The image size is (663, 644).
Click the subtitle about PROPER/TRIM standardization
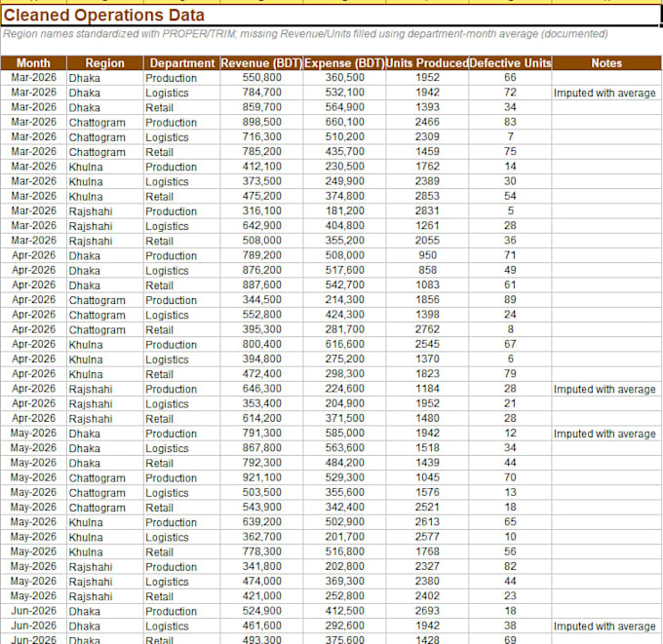(x=305, y=34)
